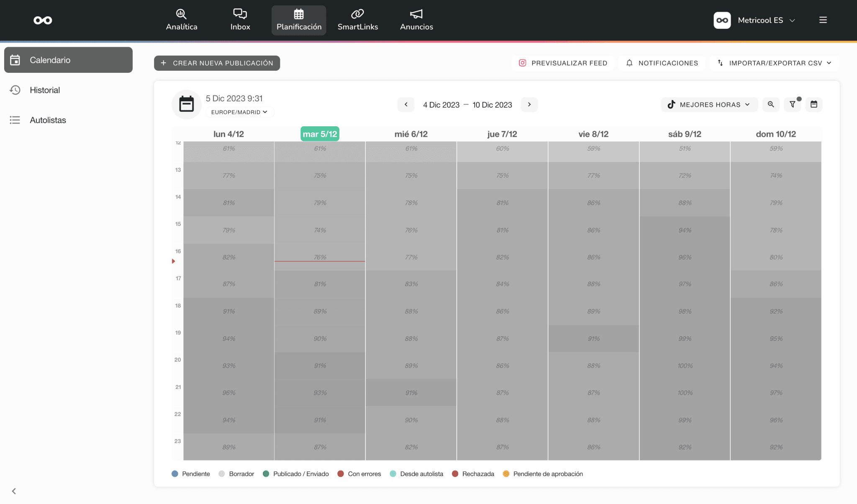The image size is (857, 504).
Task: Expand Importar/Exportar CSV menu
Action: pyautogui.click(x=775, y=63)
